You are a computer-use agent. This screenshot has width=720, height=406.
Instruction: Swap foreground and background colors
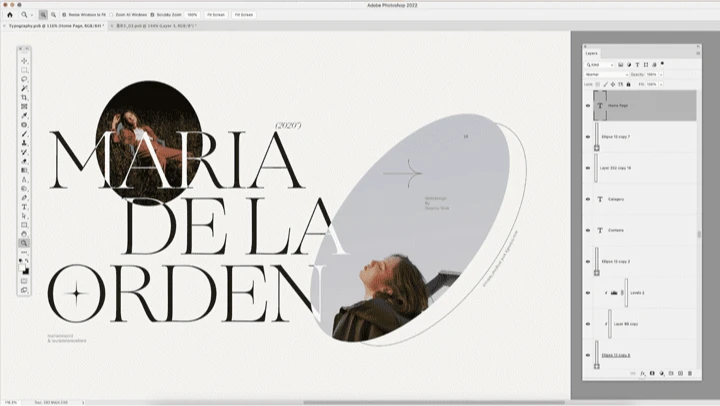tap(27, 261)
